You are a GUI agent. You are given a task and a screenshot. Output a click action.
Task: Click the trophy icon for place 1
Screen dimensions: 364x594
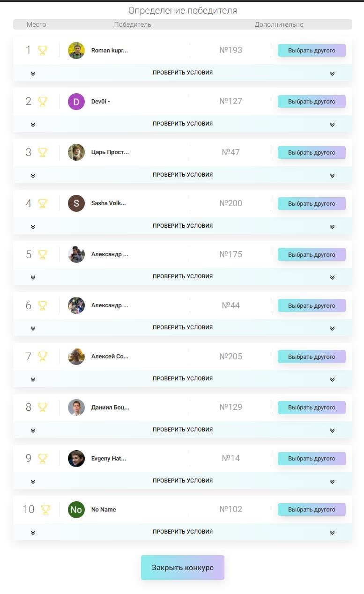click(43, 50)
